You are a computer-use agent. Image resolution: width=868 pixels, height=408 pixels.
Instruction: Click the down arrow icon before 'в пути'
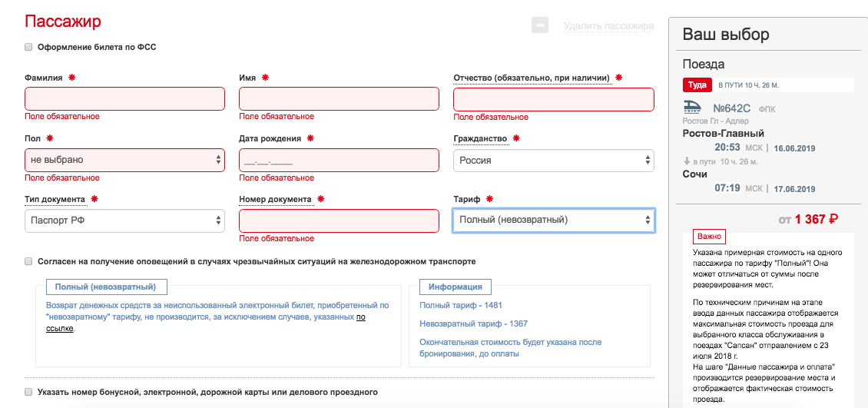tap(687, 161)
